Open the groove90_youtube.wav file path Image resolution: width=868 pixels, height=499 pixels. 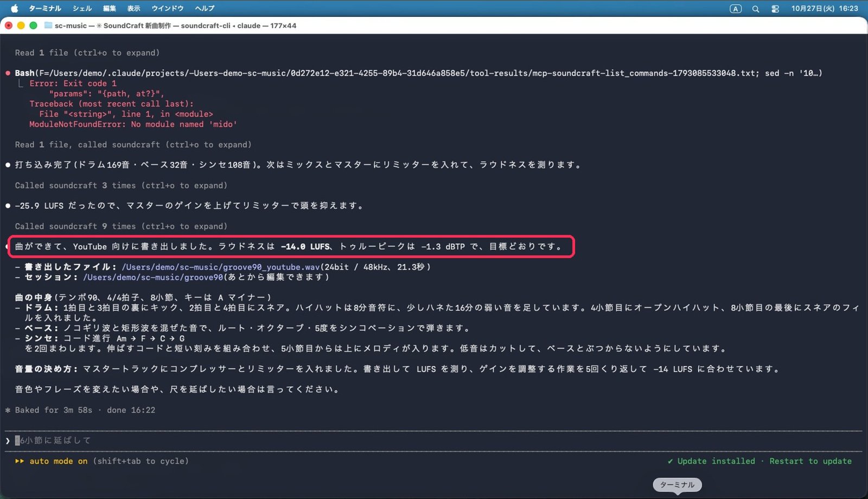[221, 267]
